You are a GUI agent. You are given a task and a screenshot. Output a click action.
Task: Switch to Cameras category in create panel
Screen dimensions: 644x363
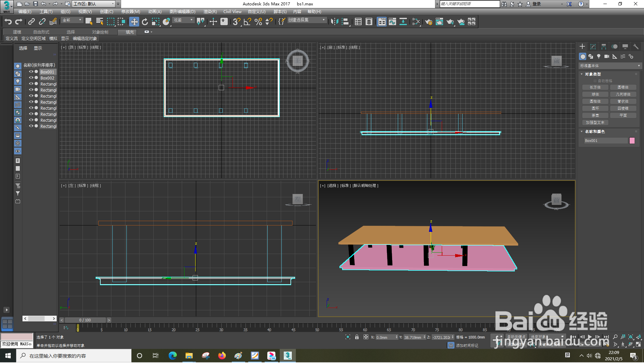click(x=607, y=56)
